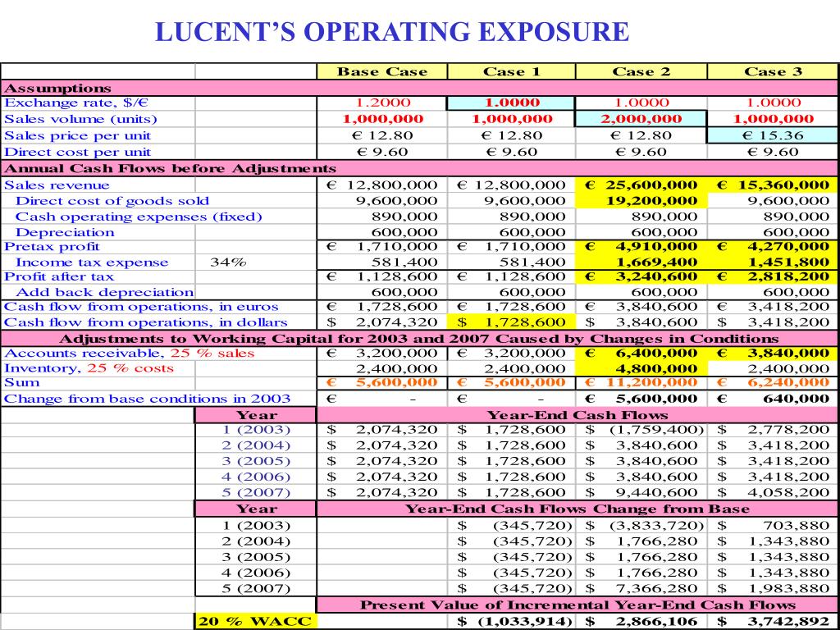840x630 pixels.
Task: Click Case 2 year 5 (2007) cash flow $ 9,440,600
Action: tap(641, 492)
